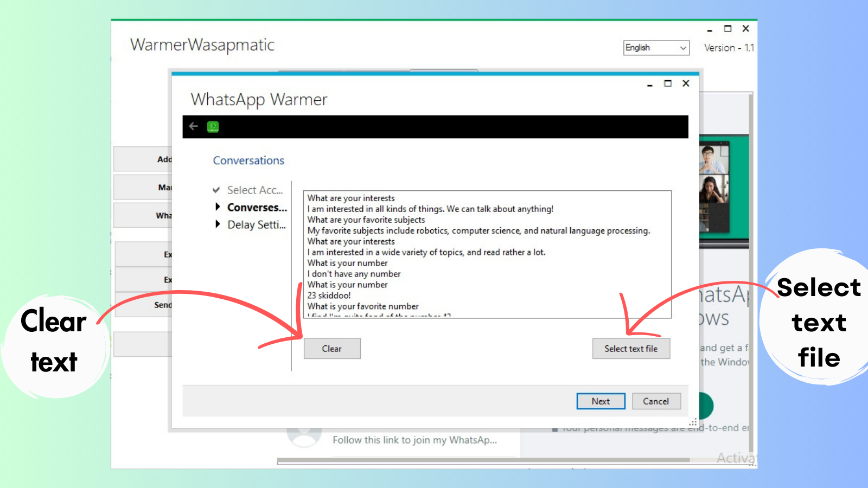This screenshot has height=488, width=868.
Task: Click the arrow marker beside Converses...
Action: tap(218, 207)
